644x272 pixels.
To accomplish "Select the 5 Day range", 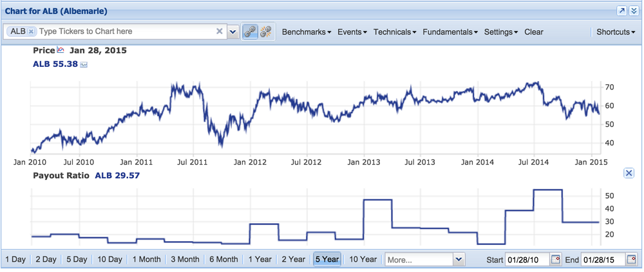I will 77,259.
